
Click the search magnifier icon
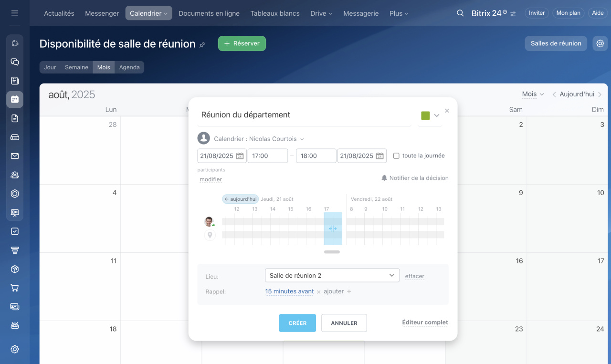pos(460,13)
